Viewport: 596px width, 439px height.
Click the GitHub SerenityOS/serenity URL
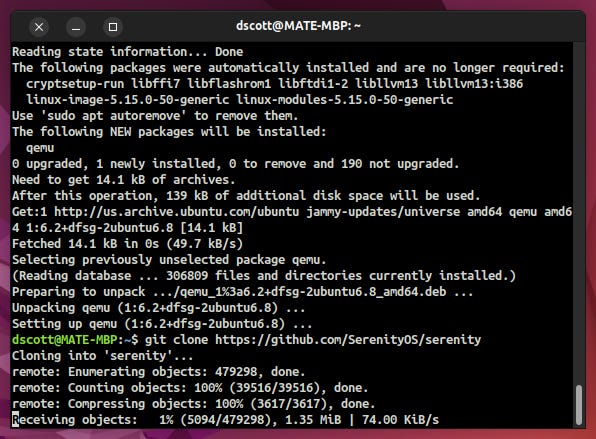click(x=348, y=339)
